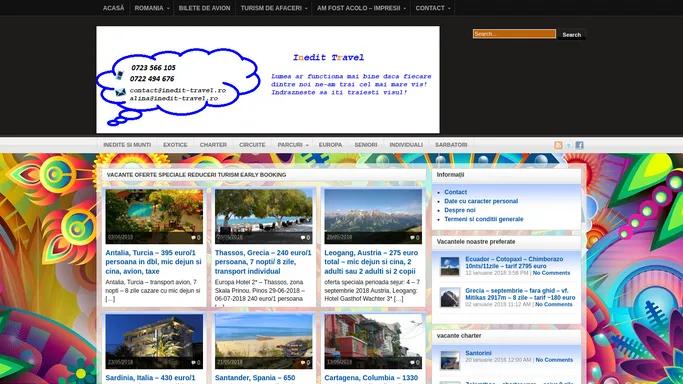Click vacante charter widget heading
683x384 pixels.
pyautogui.click(x=459, y=336)
